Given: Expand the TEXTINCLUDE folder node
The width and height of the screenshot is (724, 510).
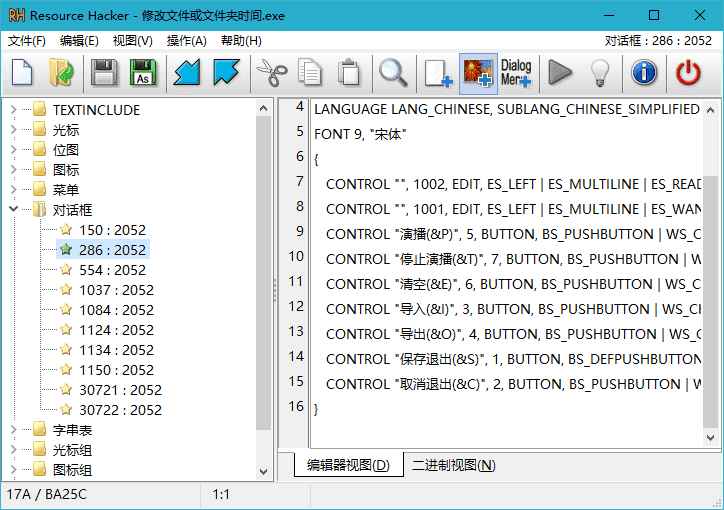Looking at the screenshot, I should coord(13,110).
